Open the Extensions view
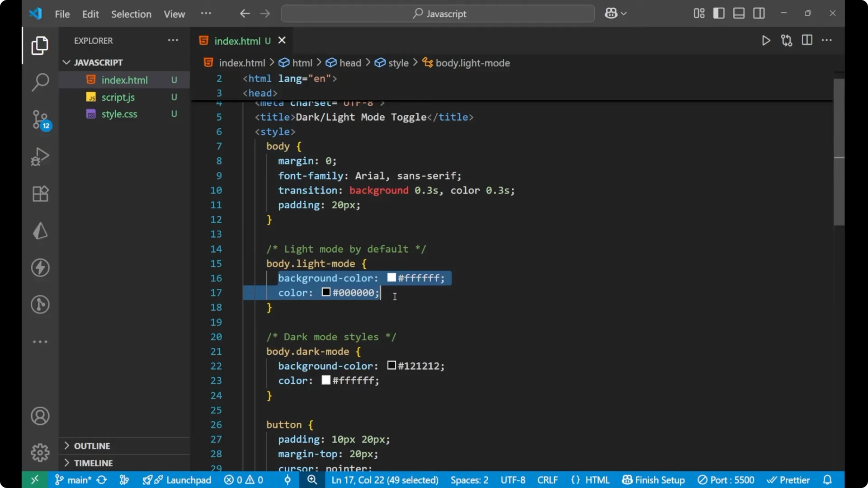 click(40, 194)
